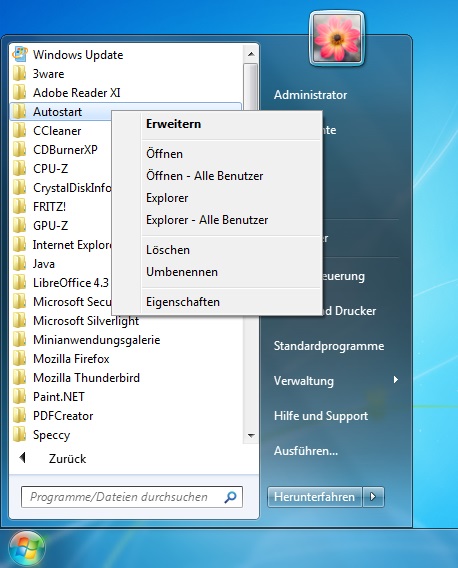Click the Mozilla Firefox folder icon
The image size is (458, 568).
point(19,358)
